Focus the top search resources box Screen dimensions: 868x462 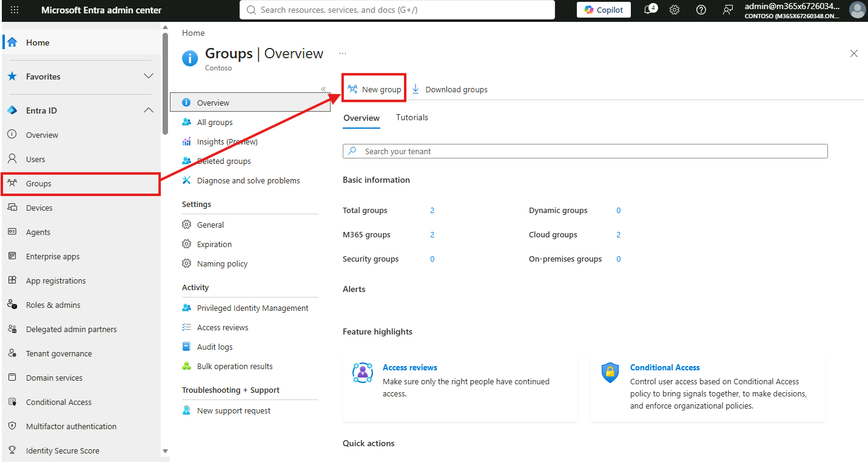[397, 10]
